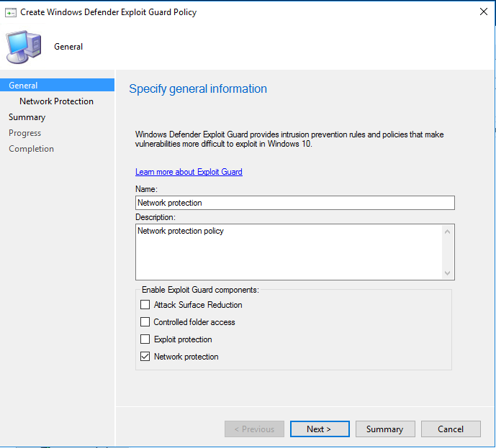Click the Description scrollbar up arrow

pyautogui.click(x=448, y=232)
